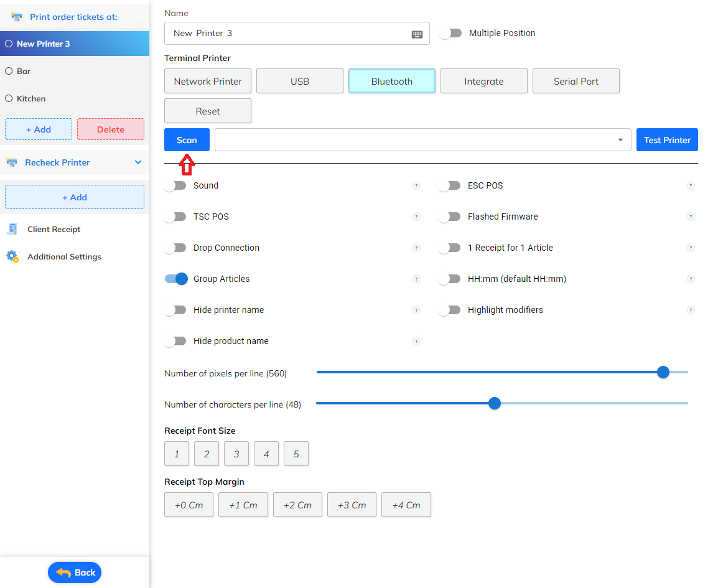713x588 pixels.
Task: Open help icon for ESC POS
Action: [690, 185]
